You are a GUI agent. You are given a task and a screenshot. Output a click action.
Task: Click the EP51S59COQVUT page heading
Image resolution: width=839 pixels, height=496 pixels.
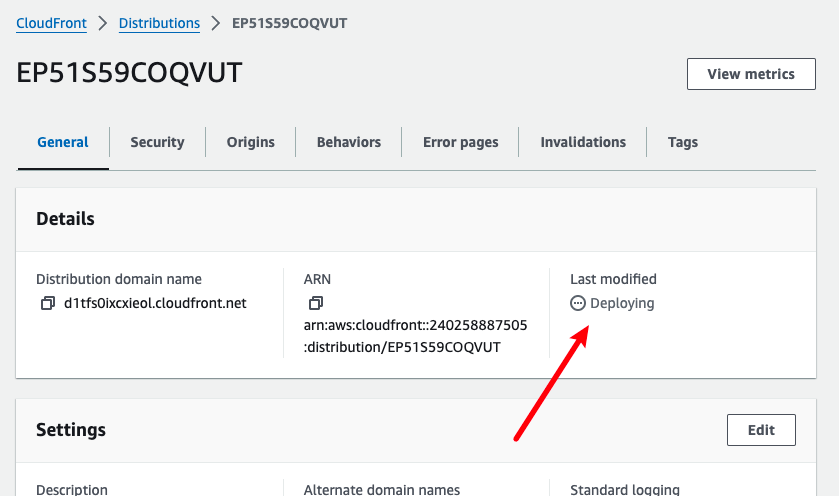(129, 73)
